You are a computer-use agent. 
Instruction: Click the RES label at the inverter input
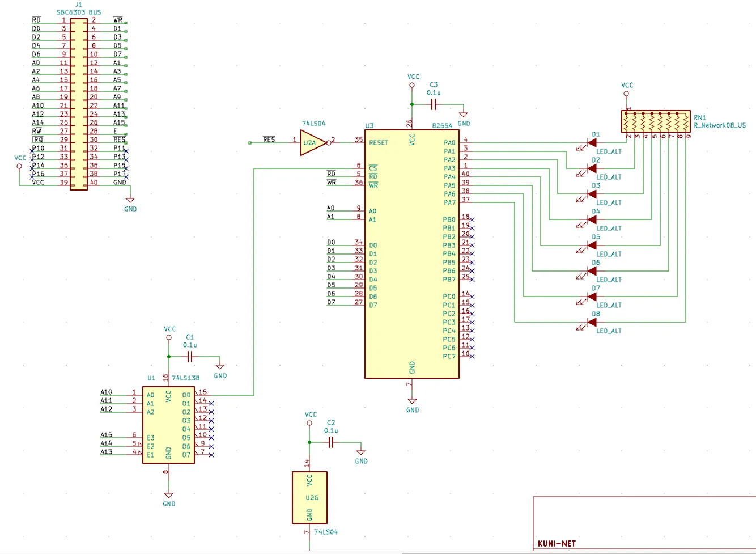269,139
